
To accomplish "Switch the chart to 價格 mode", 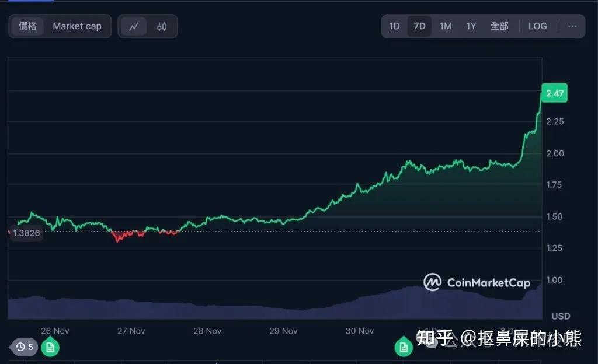I will [x=27, y=26].
